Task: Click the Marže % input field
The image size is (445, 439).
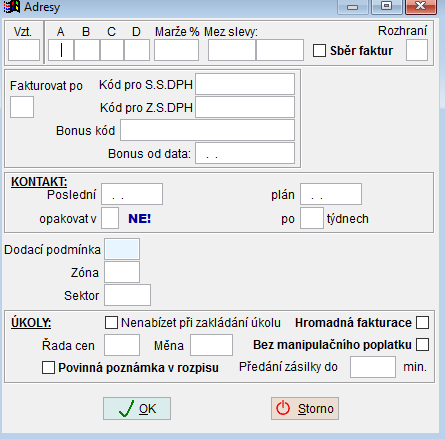Action: [x=177, y=50]
